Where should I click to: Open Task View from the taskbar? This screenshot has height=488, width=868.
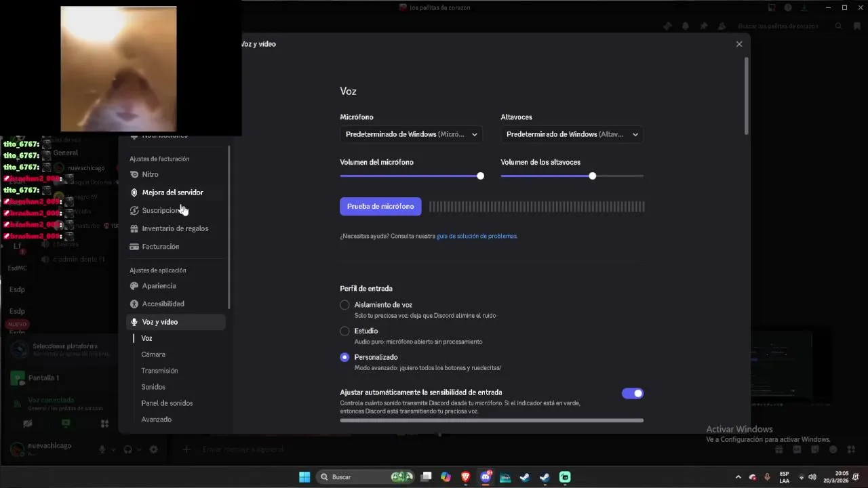tap(426, 477)
